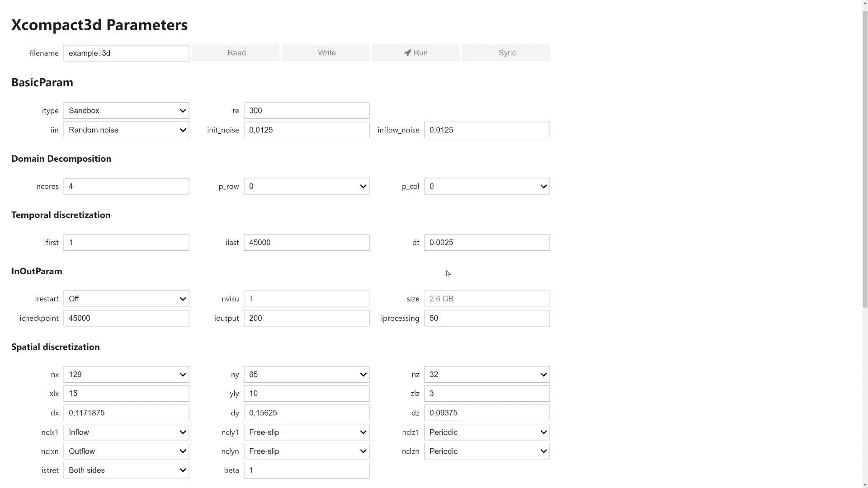Edit the dt timestep value field

pos(486,242)
